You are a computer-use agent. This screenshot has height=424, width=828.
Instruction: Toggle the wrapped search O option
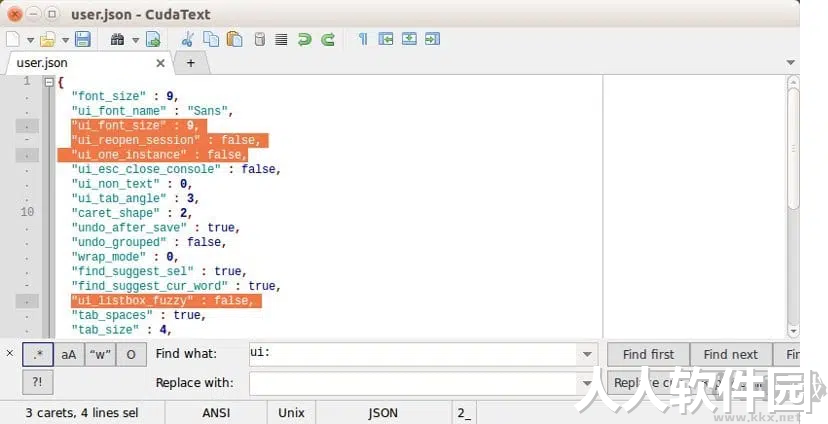(131, 354)
